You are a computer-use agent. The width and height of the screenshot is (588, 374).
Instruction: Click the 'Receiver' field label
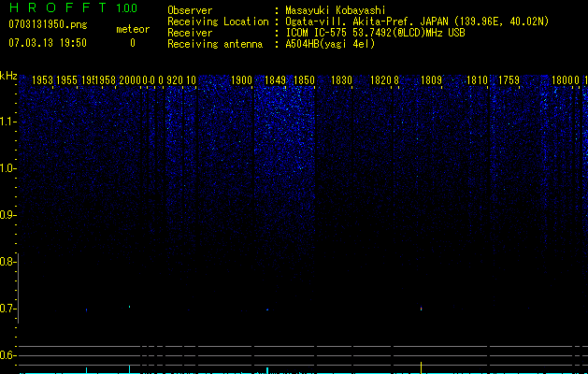pos(190,33)
